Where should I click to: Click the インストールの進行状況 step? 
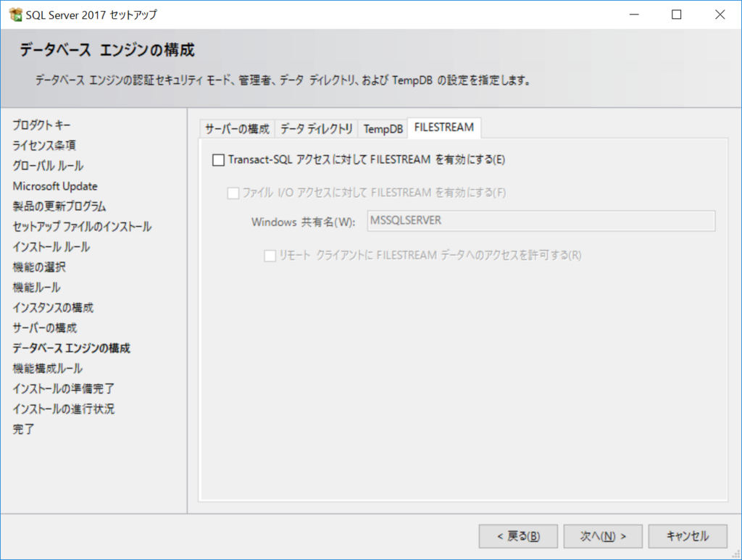[64, 409]
